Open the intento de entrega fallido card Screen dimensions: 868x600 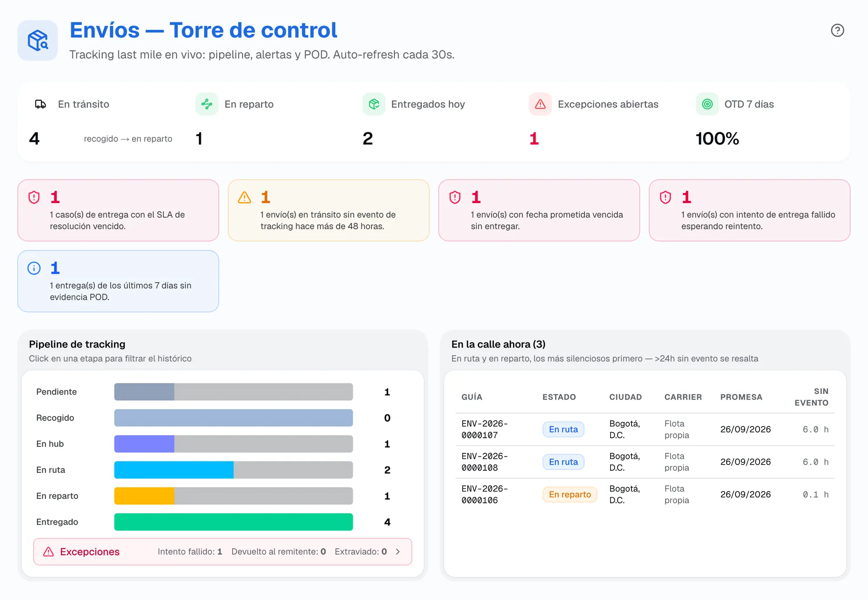click(750, 210)
